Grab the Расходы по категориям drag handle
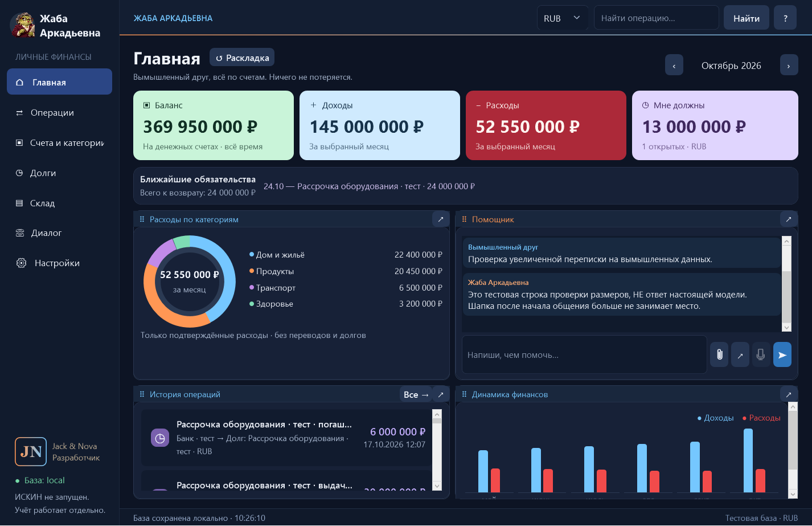This screenshot has width=812, height=526. (x=142, y=219)
